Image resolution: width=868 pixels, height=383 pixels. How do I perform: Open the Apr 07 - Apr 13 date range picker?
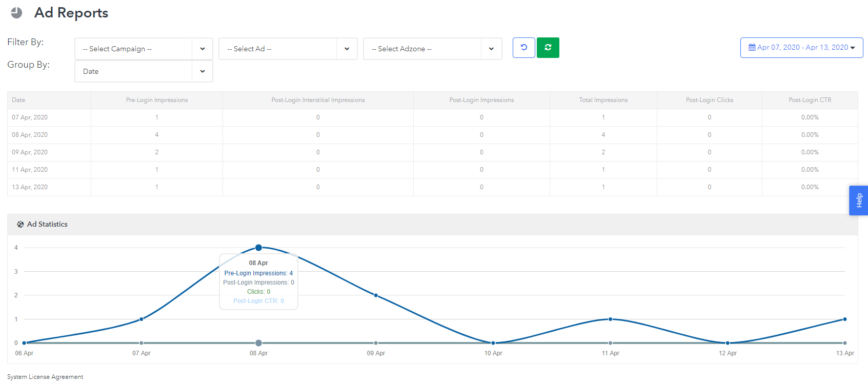click(x=802, y=48)
